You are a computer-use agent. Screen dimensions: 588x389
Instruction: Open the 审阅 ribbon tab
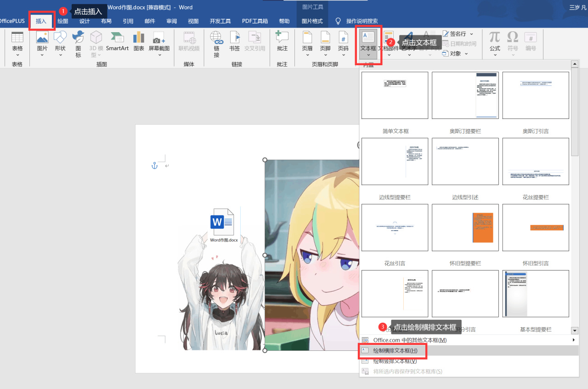(172, 21)
